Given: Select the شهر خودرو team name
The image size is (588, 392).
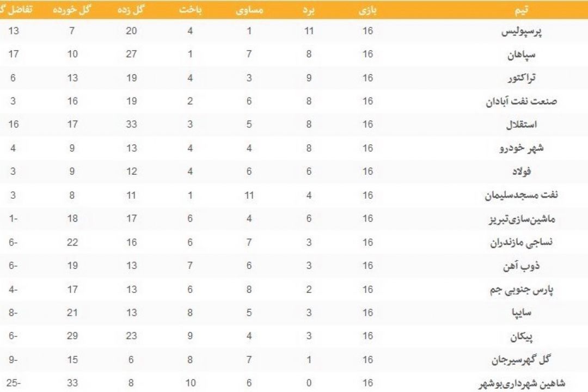Looking at the screenshot, I should 522,149.
